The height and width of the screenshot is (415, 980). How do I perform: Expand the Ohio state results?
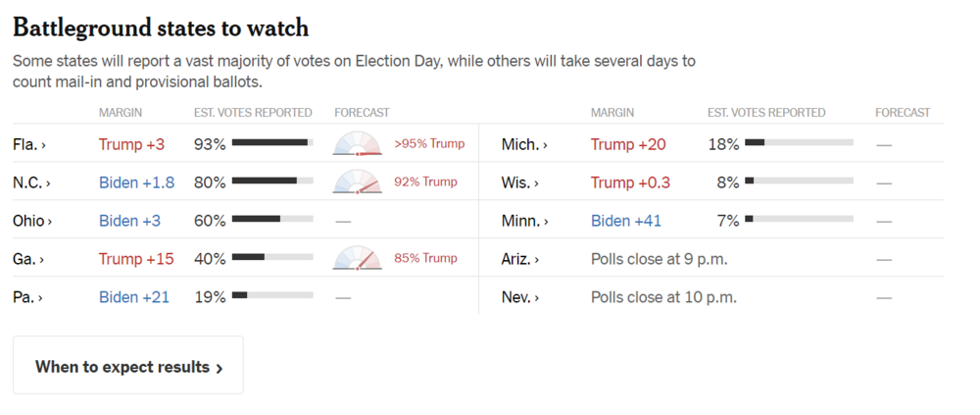click(x=32, y=221)
